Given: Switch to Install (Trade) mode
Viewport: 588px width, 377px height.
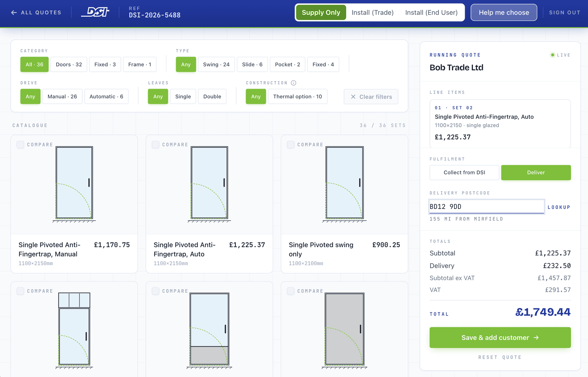Looking at the screenshot, I should tap(372, 12).
